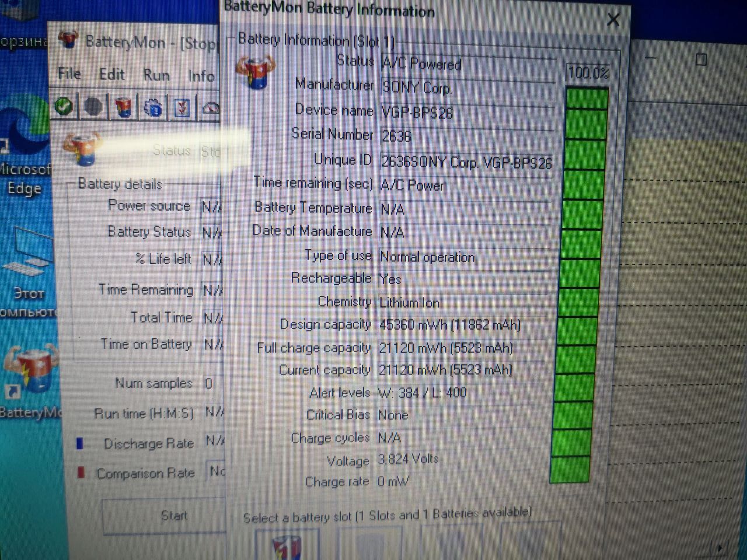Click the A/C Powered status field
The width and height of the screenshot is (747, 560).
tap(468, 64)
